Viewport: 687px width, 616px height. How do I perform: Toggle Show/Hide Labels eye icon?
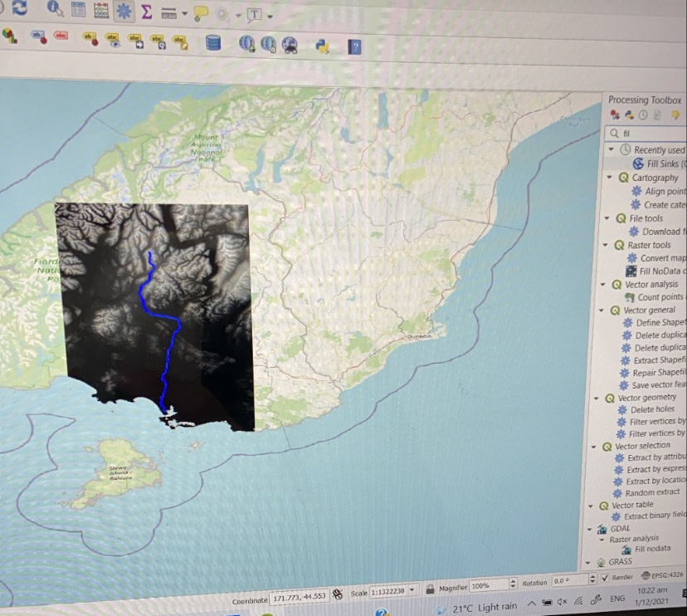113,41
